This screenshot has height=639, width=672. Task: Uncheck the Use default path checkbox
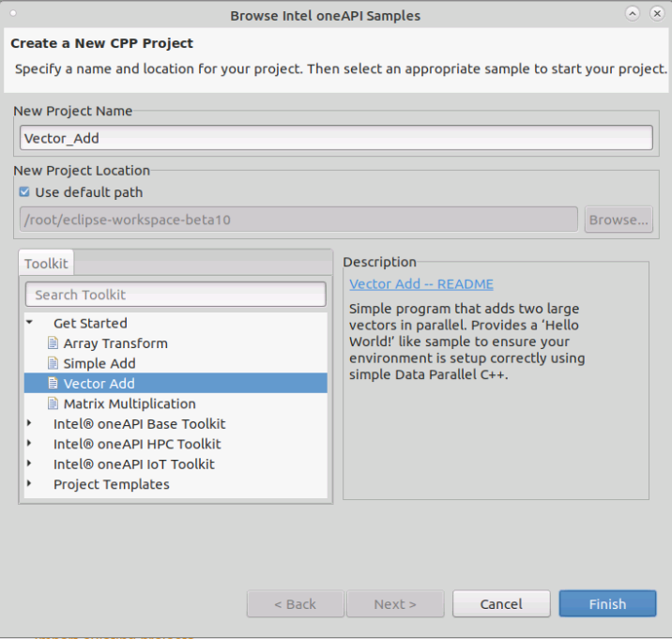[24, 192]
